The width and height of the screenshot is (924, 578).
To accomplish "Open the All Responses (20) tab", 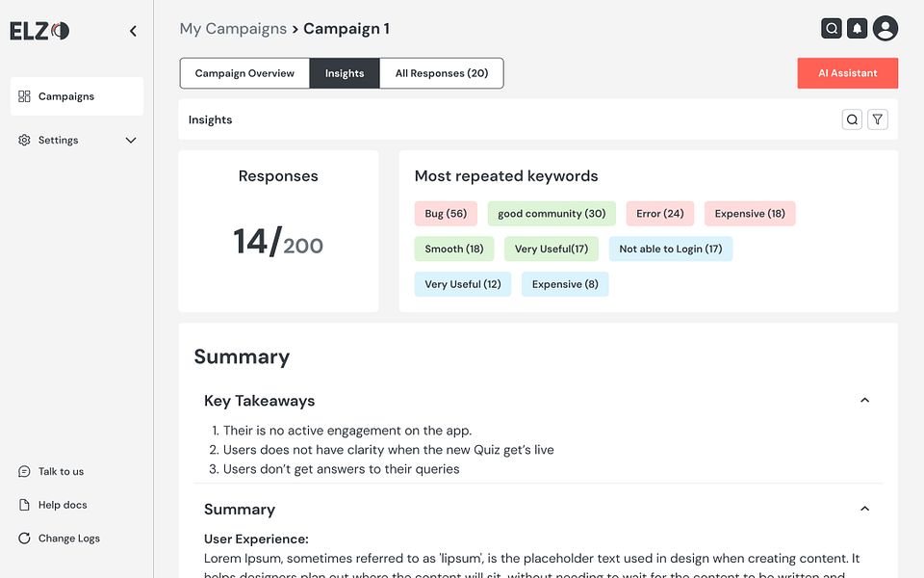I will tap(442, 73).
